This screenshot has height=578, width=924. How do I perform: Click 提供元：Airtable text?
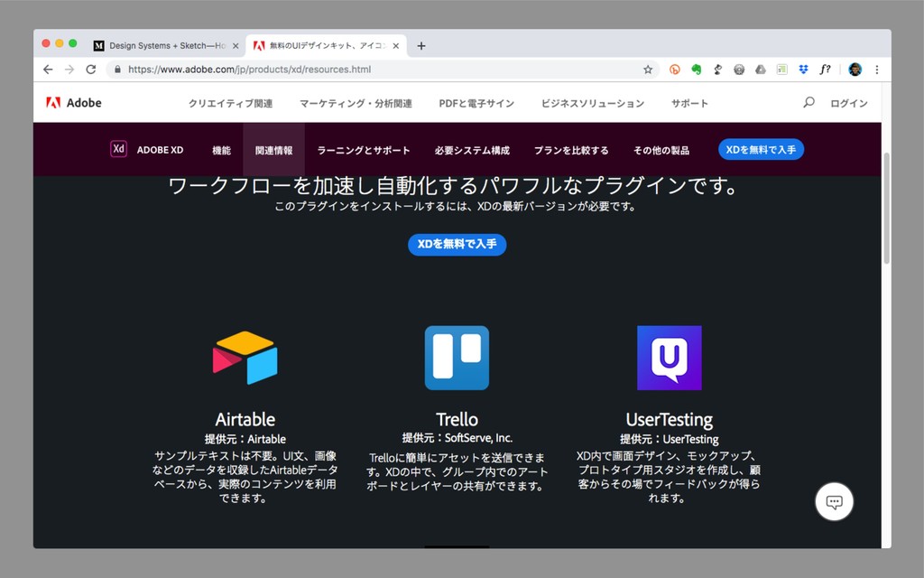245,439
